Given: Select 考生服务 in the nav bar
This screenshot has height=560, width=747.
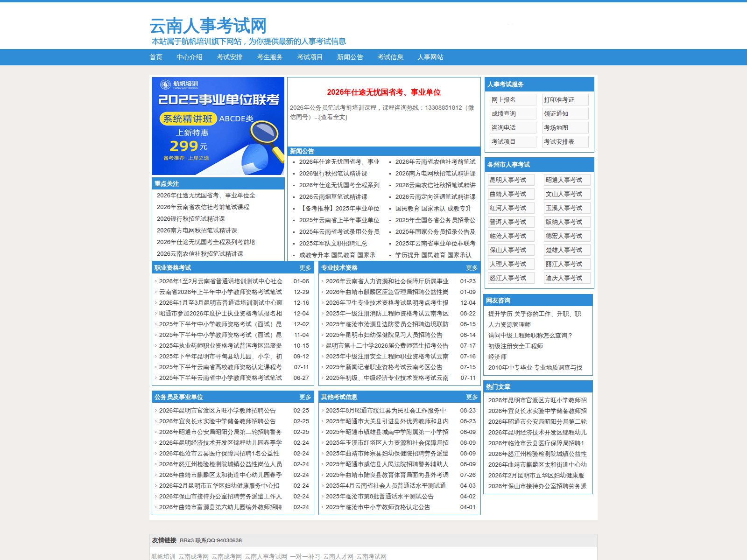Looking at the screenshot, I should coord(270,57).
